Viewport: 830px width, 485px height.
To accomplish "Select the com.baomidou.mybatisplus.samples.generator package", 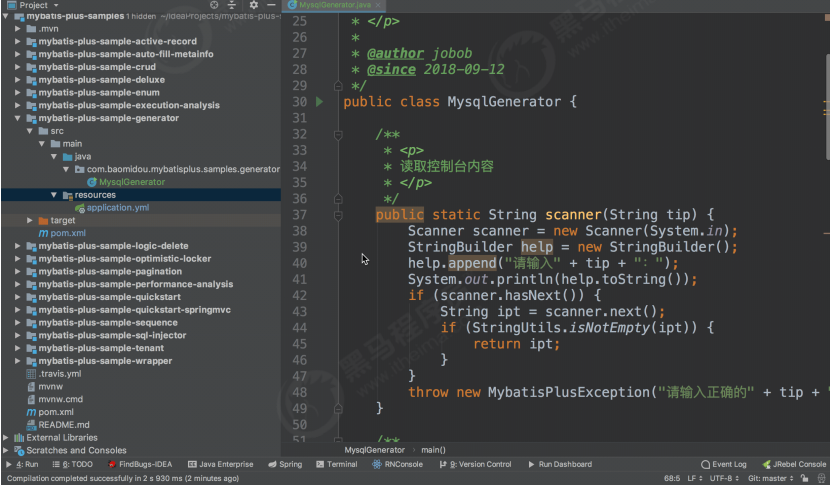I will point(183,169).
